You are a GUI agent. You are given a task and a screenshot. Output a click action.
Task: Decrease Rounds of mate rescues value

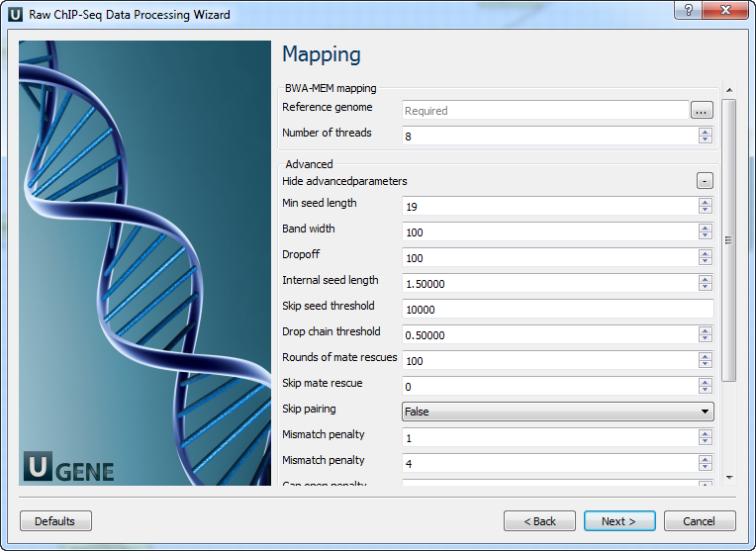pos(705,364)
